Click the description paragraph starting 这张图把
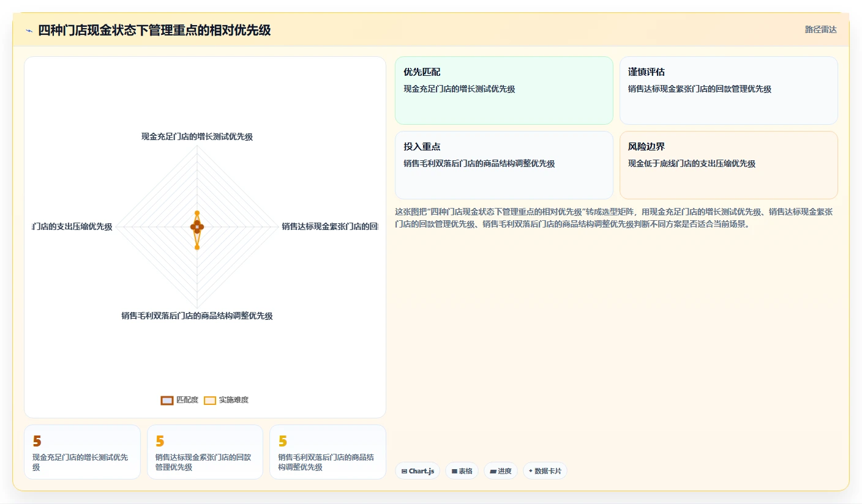Screen dimensions: 862x504 click(x=615, y=218)
